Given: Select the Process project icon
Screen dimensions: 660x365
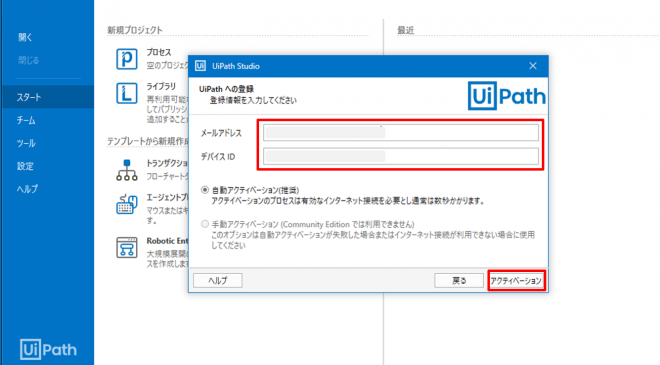Looking at the screenshot, I should 127,59.
